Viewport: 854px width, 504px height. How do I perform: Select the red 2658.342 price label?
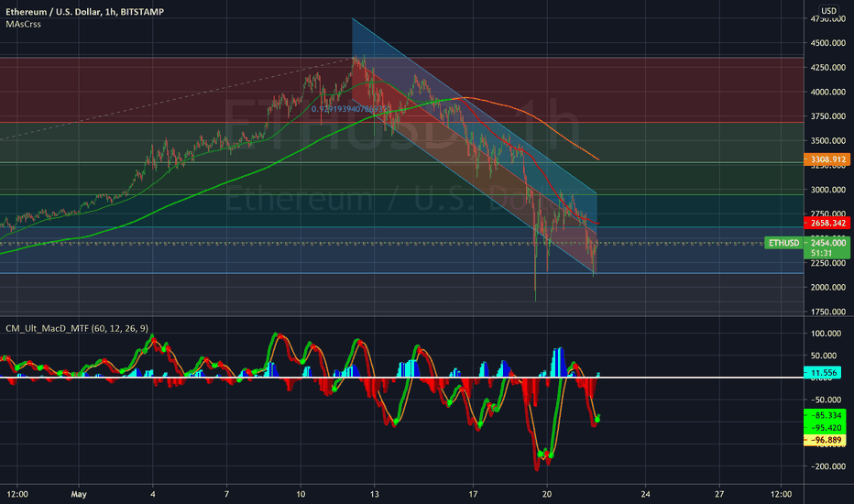coord(827,223)
